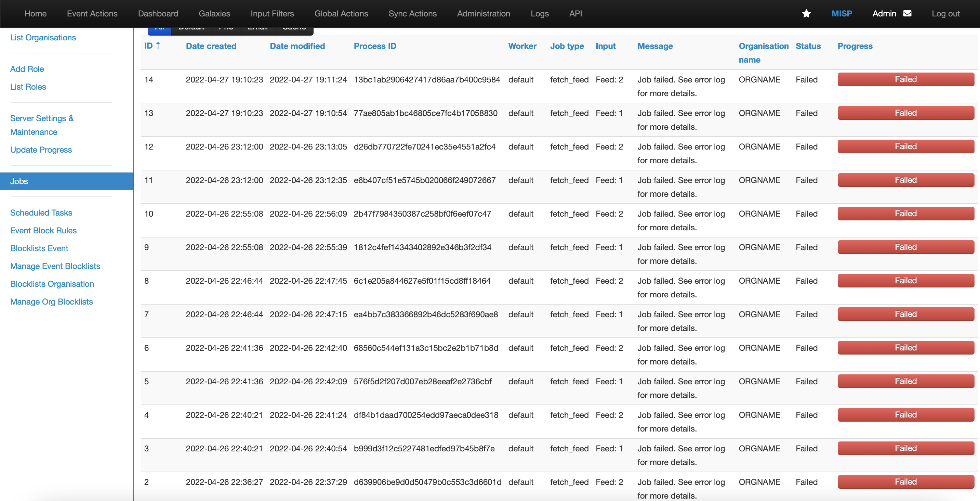Click Log out
This screenshot has width=980, height=501.
coord(945,14)
